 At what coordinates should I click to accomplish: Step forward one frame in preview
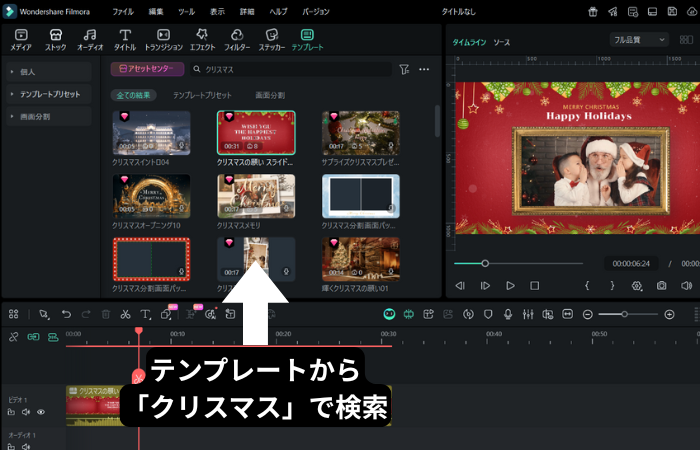pyautogui.click(x=485, y=286)
